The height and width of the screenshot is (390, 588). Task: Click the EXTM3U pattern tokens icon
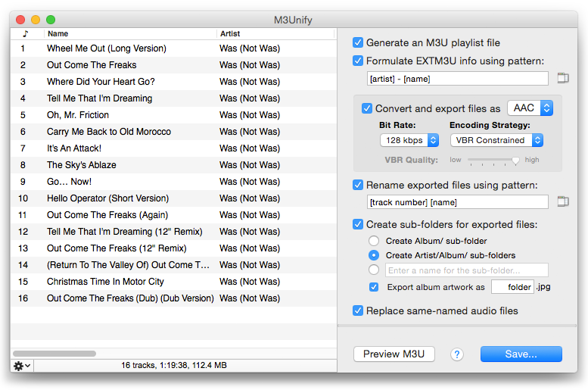coord(562,78)
